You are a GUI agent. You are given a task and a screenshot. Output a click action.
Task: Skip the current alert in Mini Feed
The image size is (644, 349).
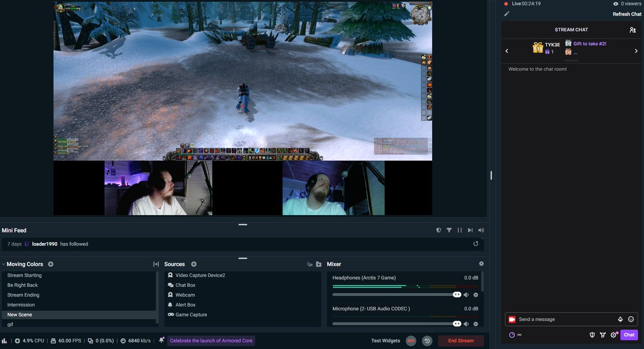tap(470, 230)
